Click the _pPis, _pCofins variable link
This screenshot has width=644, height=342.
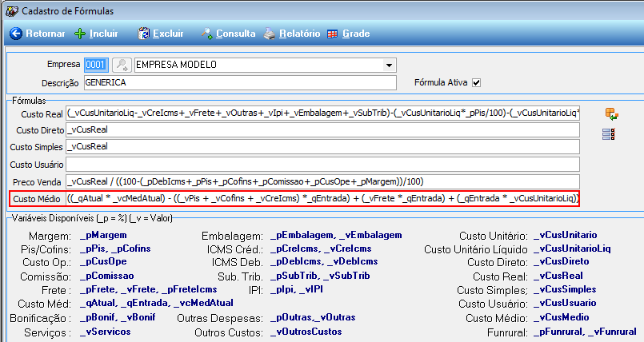pos(115,249)
